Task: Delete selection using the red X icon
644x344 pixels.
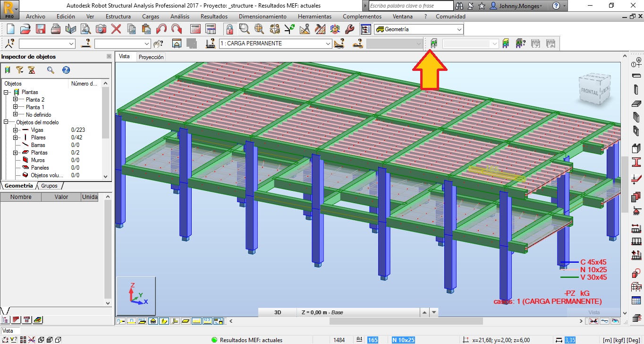Action: [116, 29]
